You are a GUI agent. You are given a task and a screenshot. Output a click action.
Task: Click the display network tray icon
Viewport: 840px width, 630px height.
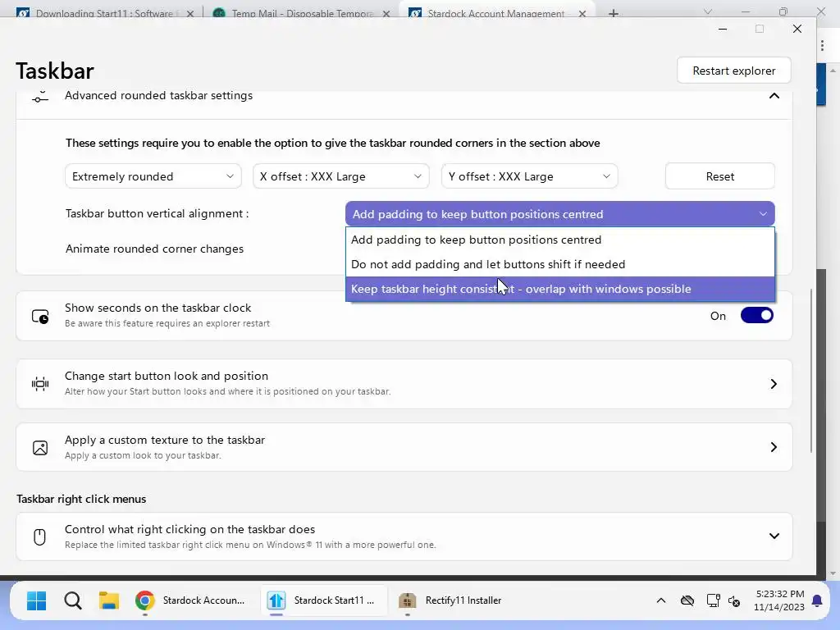coord(713,600)
